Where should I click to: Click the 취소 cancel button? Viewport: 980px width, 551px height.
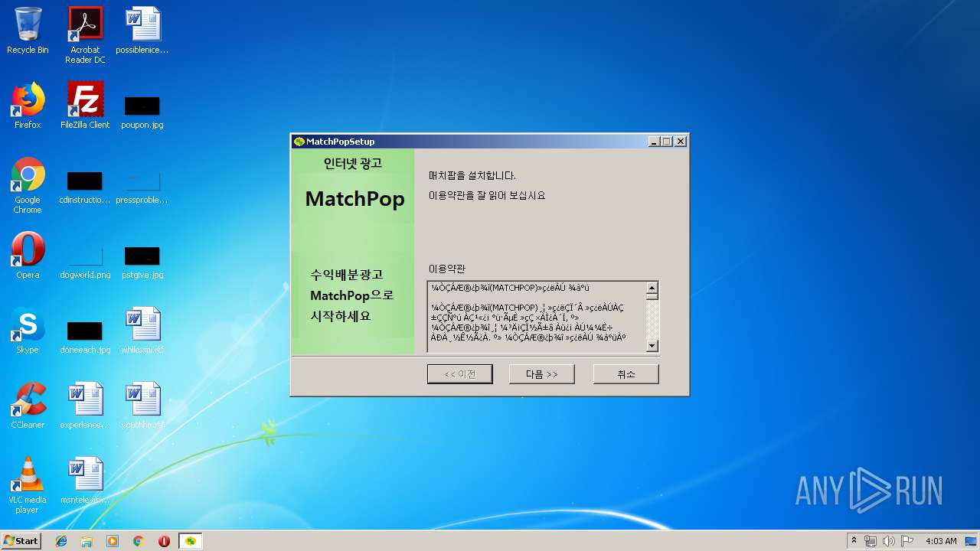[626, 374]
